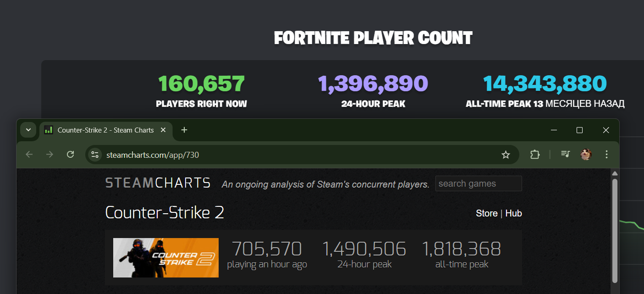Click the Fortnite Player Count heading

373,38
